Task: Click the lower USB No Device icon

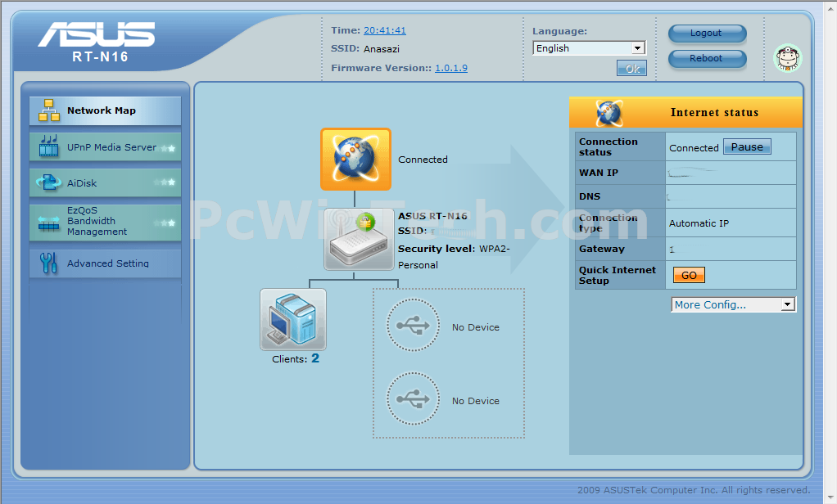Action: [413, 398]
